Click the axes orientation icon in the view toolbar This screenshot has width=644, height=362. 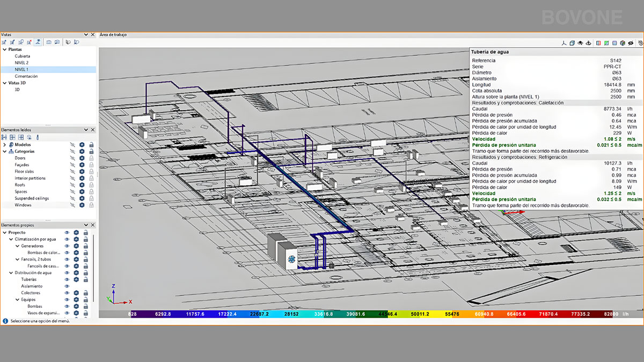click(x=563, y=43)
